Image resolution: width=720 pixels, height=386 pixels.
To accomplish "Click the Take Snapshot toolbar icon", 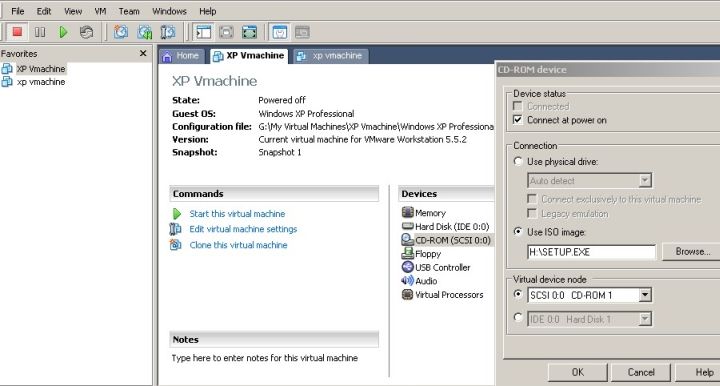I will 121,32.
